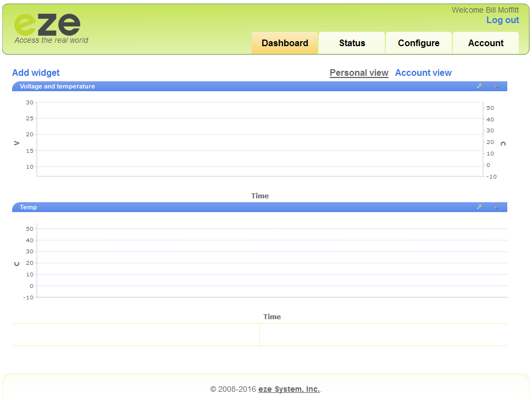Viewport: 532px width, 400px height.
Task: Collapse the Voltage and temperature widget
Action: point(496,86)
